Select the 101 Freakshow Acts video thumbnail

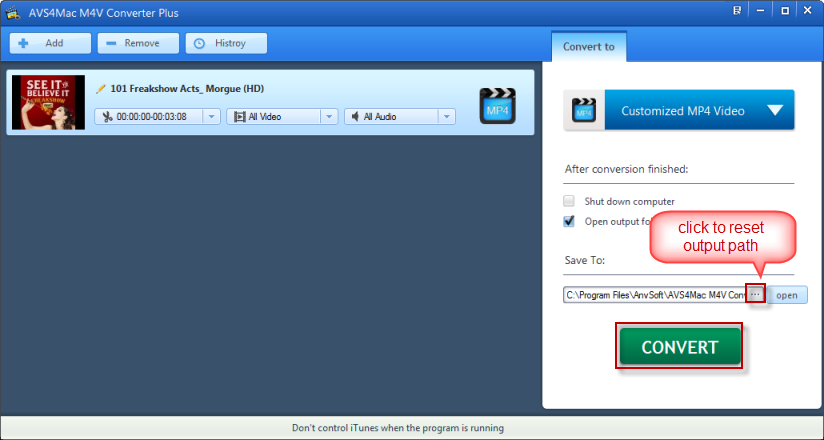[48, 102]
